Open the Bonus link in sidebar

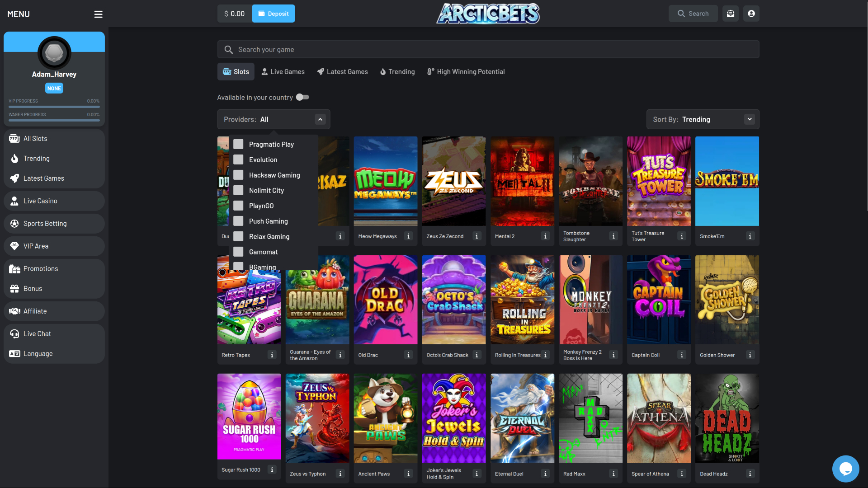(x=54, y=289)
